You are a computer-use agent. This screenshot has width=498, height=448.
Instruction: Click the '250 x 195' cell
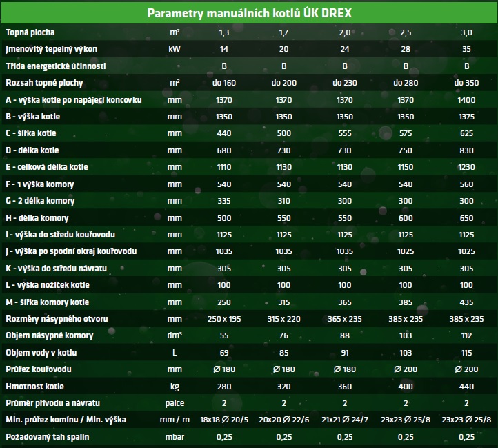pos(224,319)
